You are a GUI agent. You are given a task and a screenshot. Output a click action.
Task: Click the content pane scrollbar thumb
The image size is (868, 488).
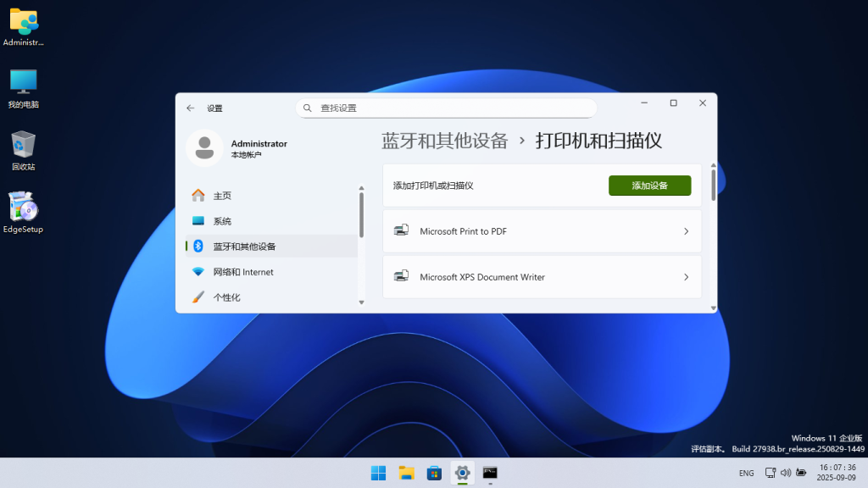pos(713,186)
